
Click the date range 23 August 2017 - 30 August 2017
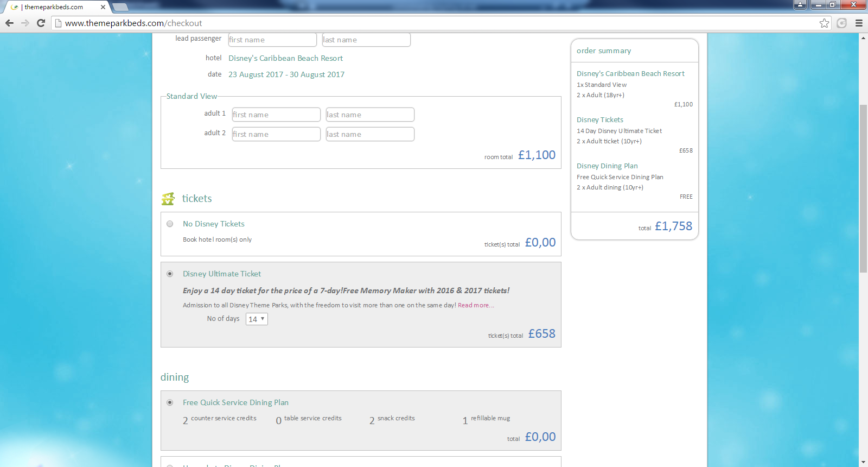pyautogui.click(x=286, y=74)
